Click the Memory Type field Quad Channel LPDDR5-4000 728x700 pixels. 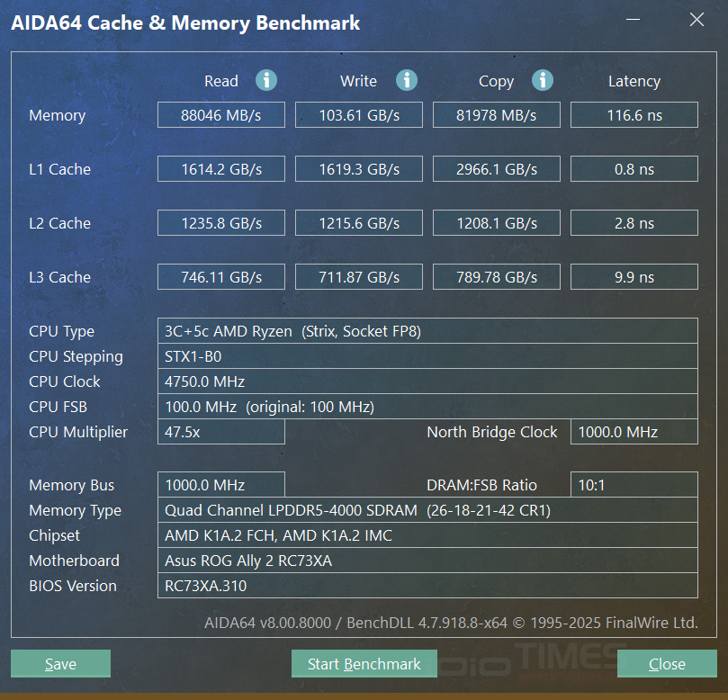tap(427, 510)
